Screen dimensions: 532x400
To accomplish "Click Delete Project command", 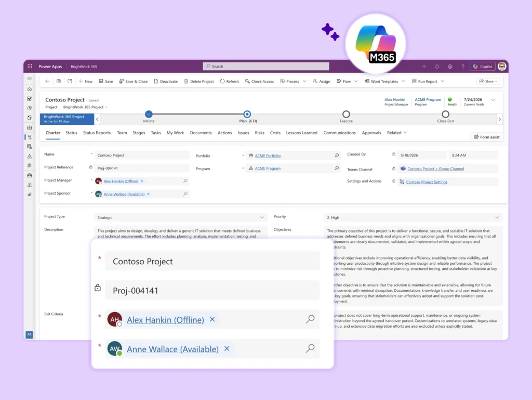I will [199, 82].
